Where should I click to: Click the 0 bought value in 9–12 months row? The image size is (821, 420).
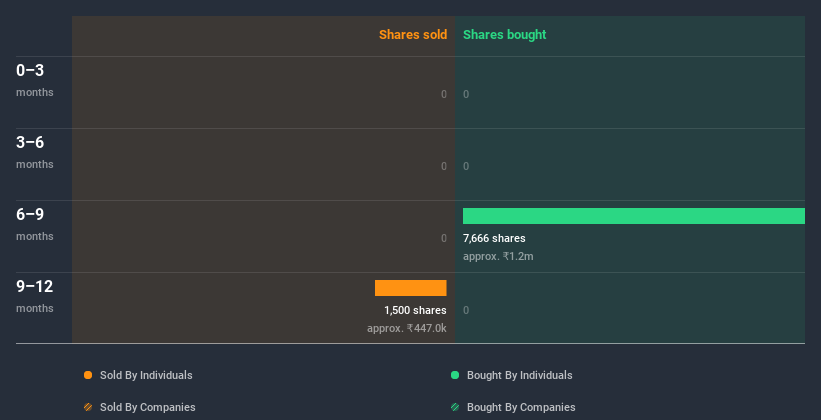(466, 311)
